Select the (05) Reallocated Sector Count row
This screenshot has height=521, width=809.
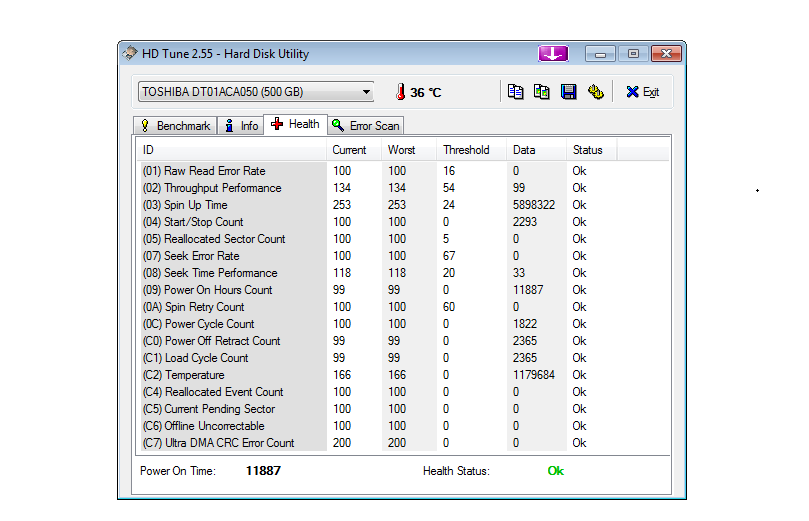tap(379, 239)
